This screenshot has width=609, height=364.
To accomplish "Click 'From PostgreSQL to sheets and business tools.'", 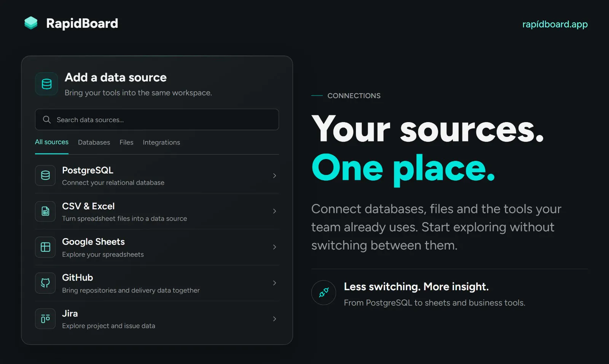I will [434, 303].
